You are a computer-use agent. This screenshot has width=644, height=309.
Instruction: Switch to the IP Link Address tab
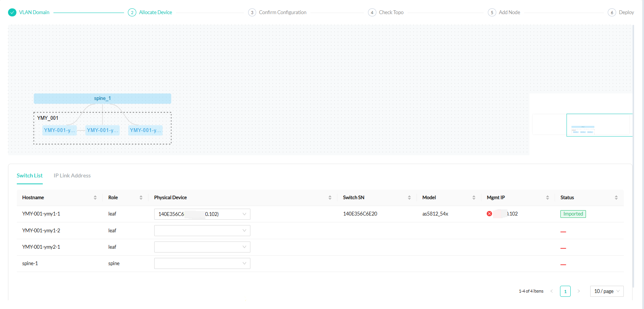(72, 176)
